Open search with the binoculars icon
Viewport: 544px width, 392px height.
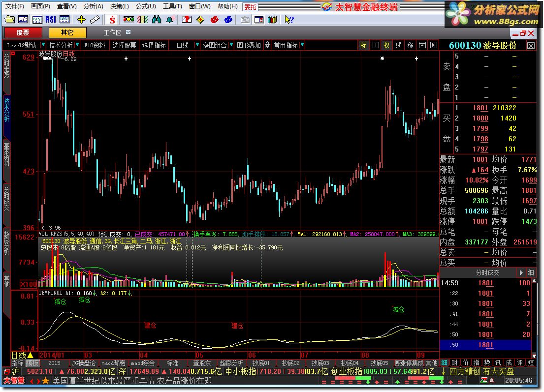[157, 20]
